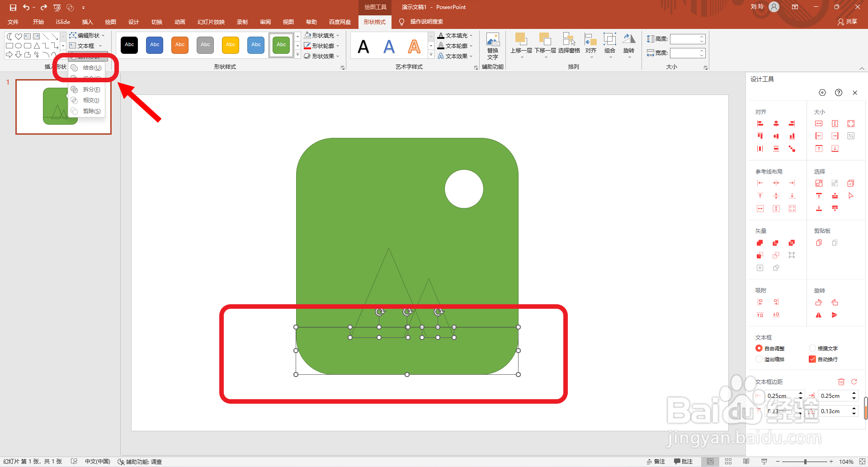Expand the shape styles gallery more arrow
Image resolution: width=868 pixels, height=467 pixels.
297,55
